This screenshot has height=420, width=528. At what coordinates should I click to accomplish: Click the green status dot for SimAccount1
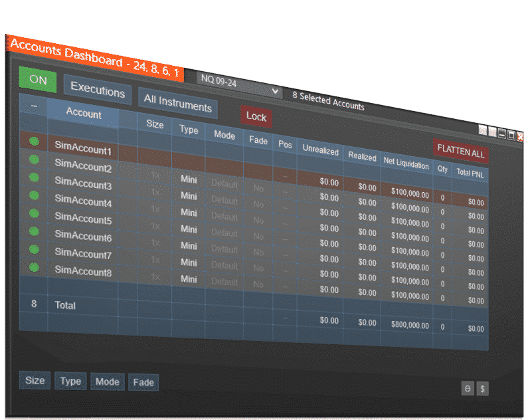[34, 142]
